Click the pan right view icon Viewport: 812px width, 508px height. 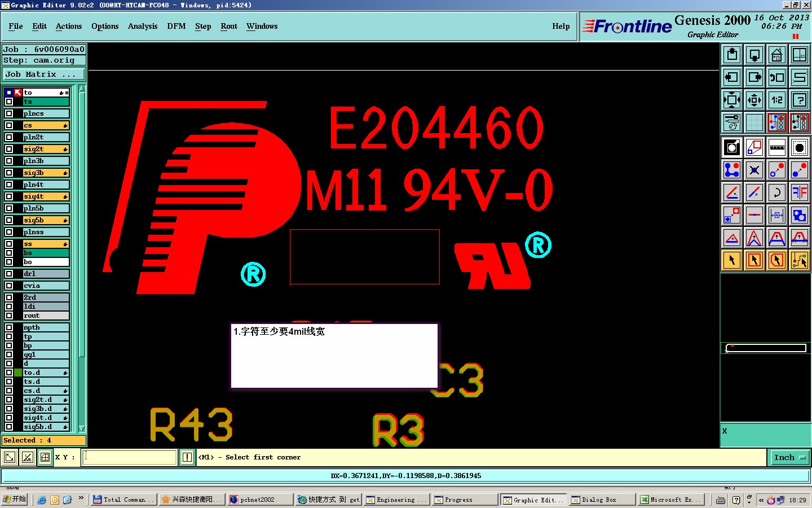click(754, 77)
